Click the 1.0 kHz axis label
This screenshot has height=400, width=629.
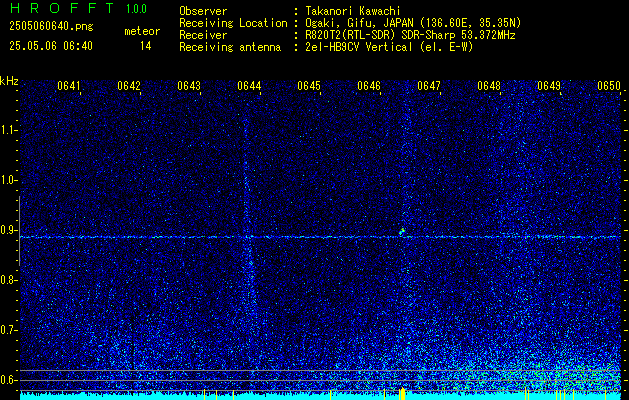coord(8,181)
